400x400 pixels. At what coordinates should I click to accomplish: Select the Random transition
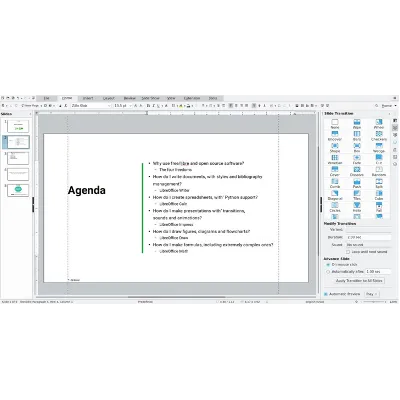tap(379, 171)
